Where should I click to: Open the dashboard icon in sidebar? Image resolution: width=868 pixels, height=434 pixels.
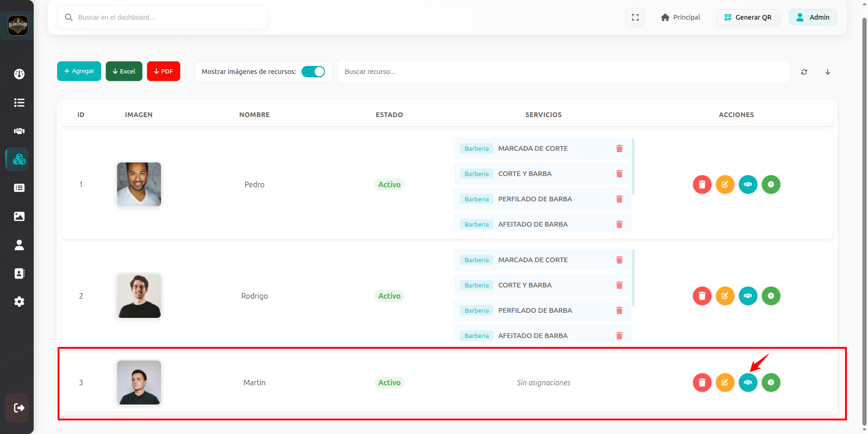[x=19, y=74]
